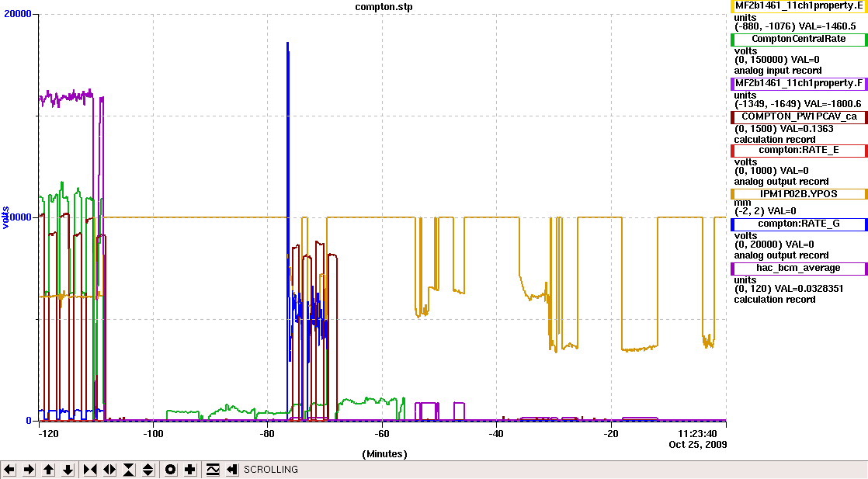Click the (Minutes) x-axis label
Screen dimensions: 868x479
pos(385,454)
